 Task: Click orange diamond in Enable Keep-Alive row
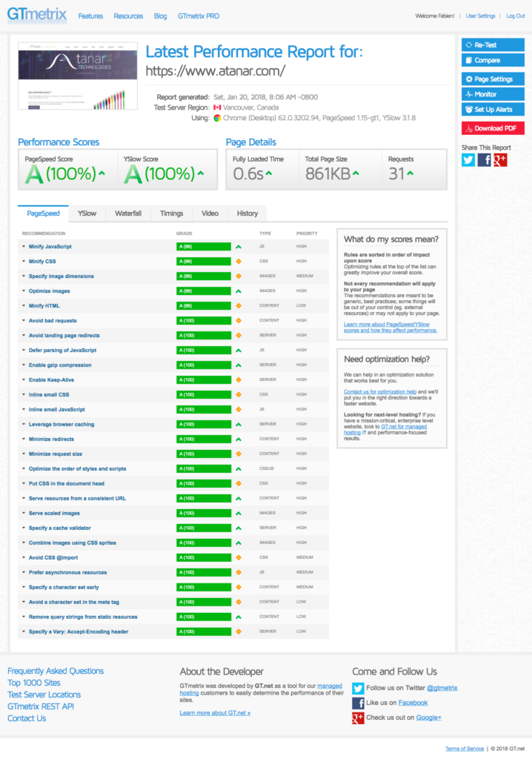[238, 380]
